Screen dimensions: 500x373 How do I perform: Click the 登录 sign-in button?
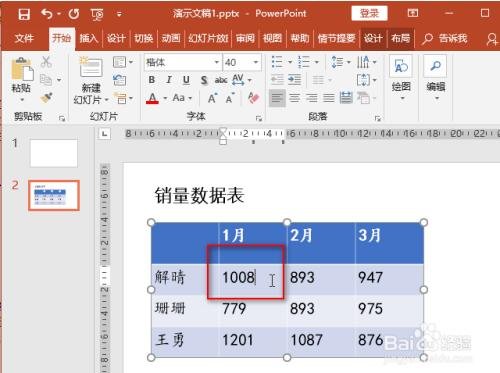tap(369, 13)
